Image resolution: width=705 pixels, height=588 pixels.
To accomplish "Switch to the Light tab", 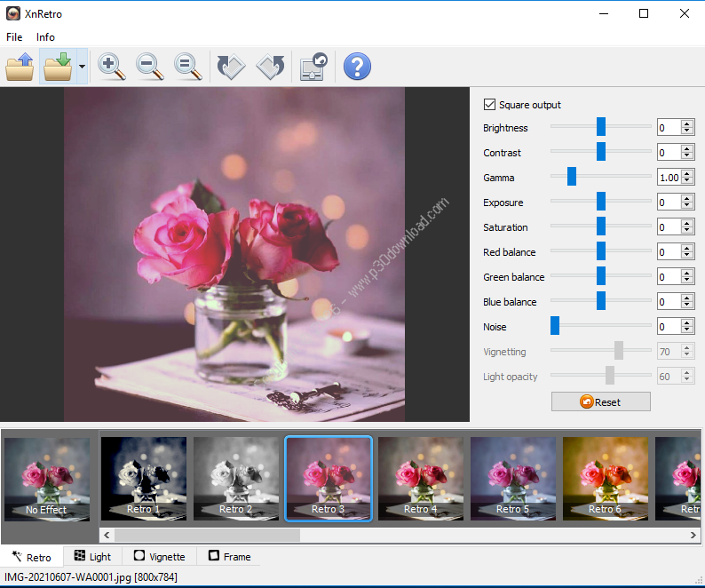I will [92, 557].
